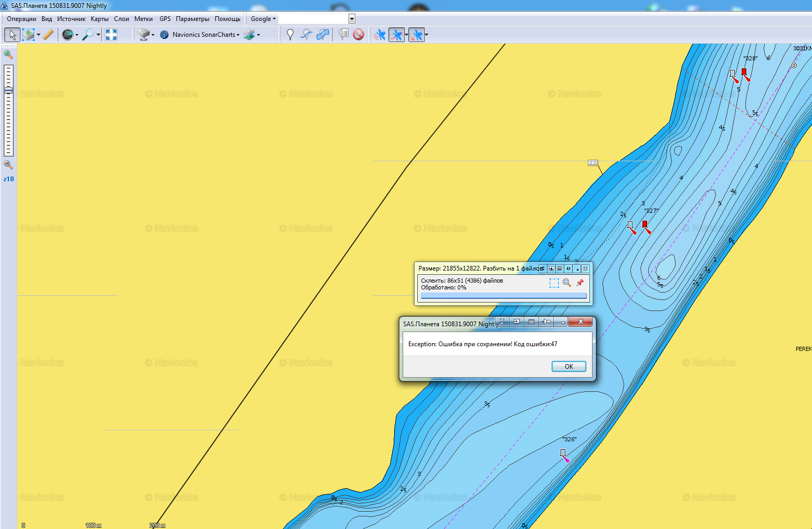The image size is (812, 529).
Task: Zoom in using left sidebar magnifier
Action: pos(8,54)
